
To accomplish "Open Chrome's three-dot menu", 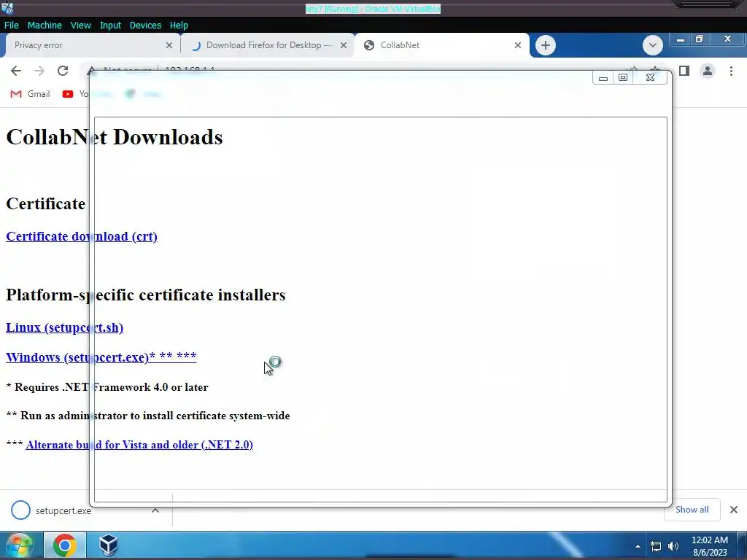I will click(x=731, y=71).
